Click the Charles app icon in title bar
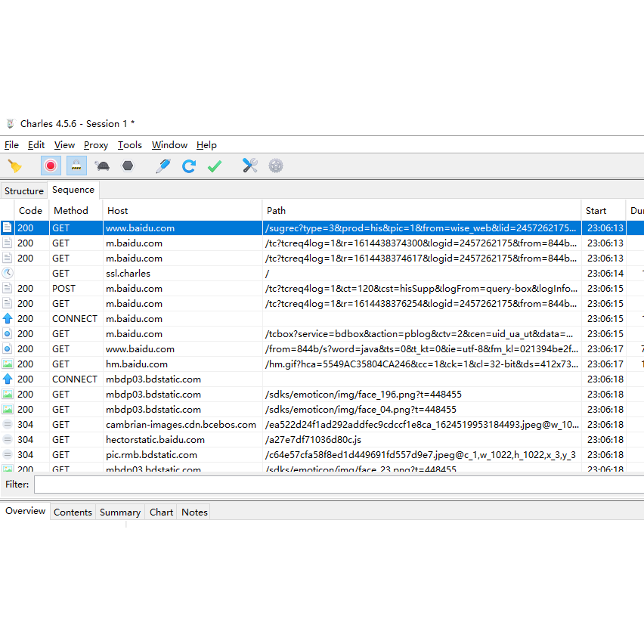 (x=11, y=124)
